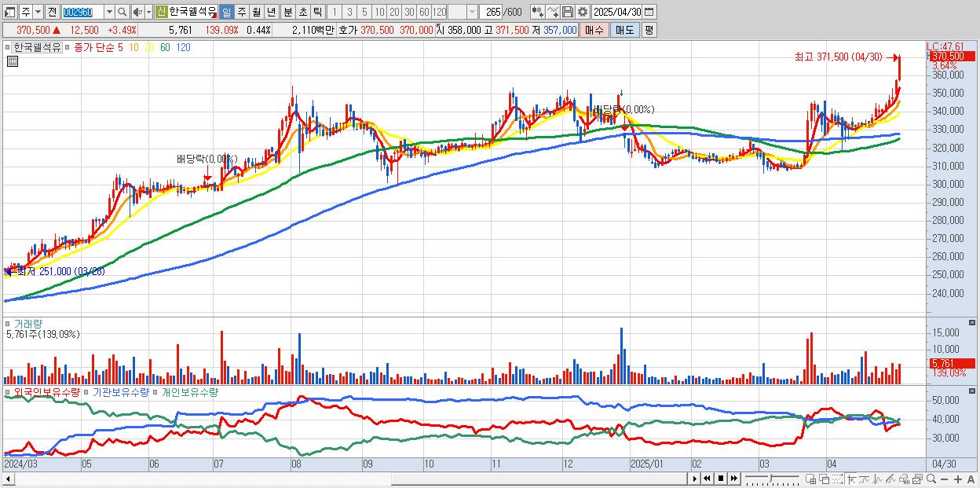Click the crosshair cursor icon on bottom toolbar

[x=851, y=479]
